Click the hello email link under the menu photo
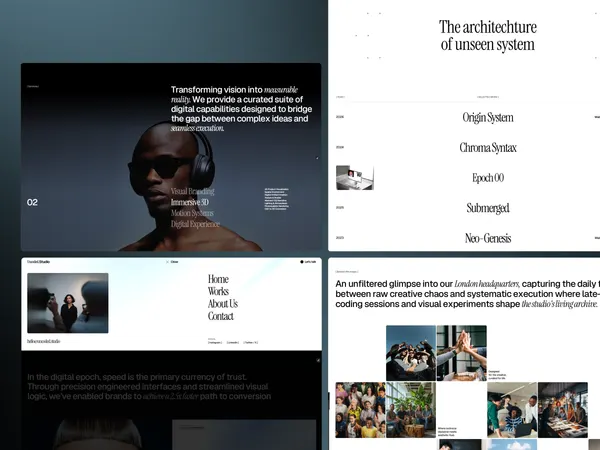600x450 pixels. pyautogui.click(x=44, y=341)
